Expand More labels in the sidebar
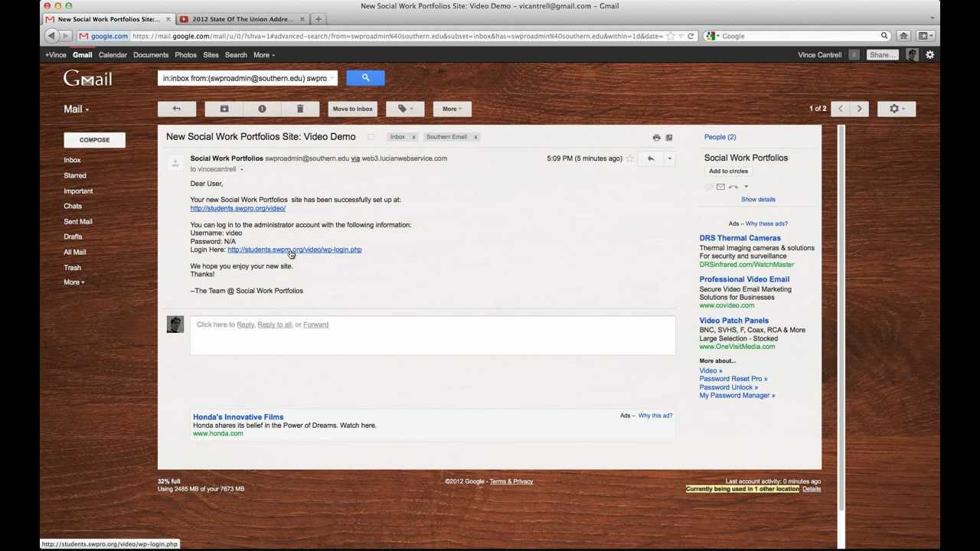 (x=73, y=282)
